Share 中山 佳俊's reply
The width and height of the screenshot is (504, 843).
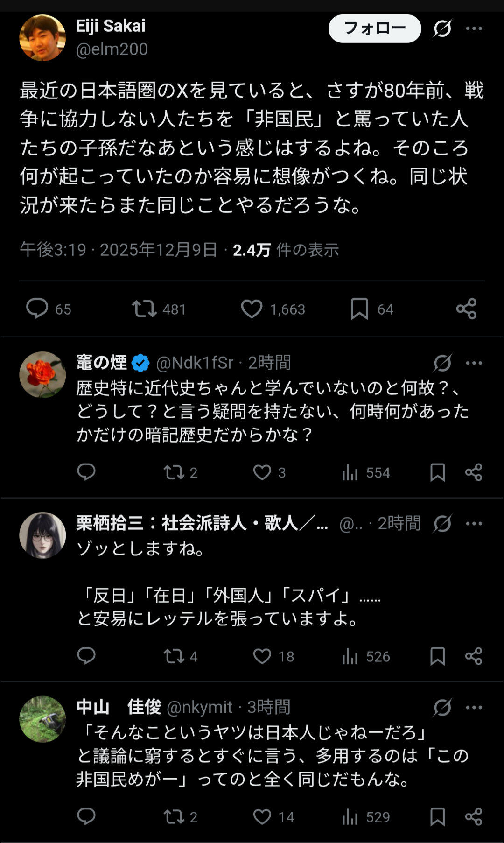pyautogui.click(x=474, y=816)
